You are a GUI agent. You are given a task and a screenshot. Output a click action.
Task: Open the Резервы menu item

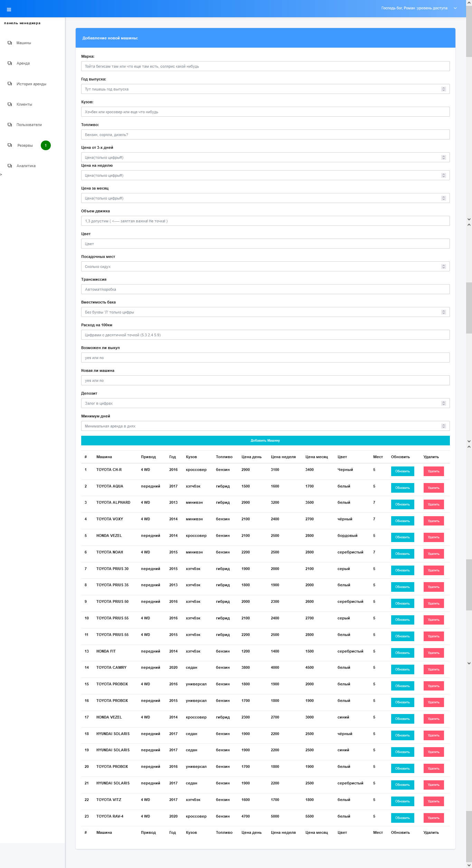click(x=25, y=145)
